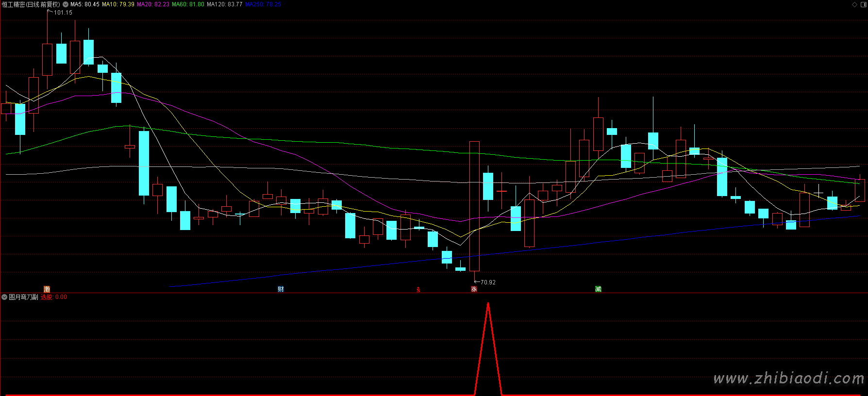The width and height of the screenshot is (868, 396).
Task: Click the small red S marker
Action: pos(418,290)
